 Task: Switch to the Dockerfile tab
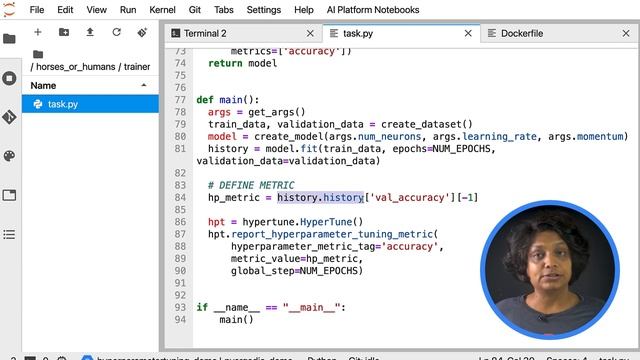(x=559, y=33)
